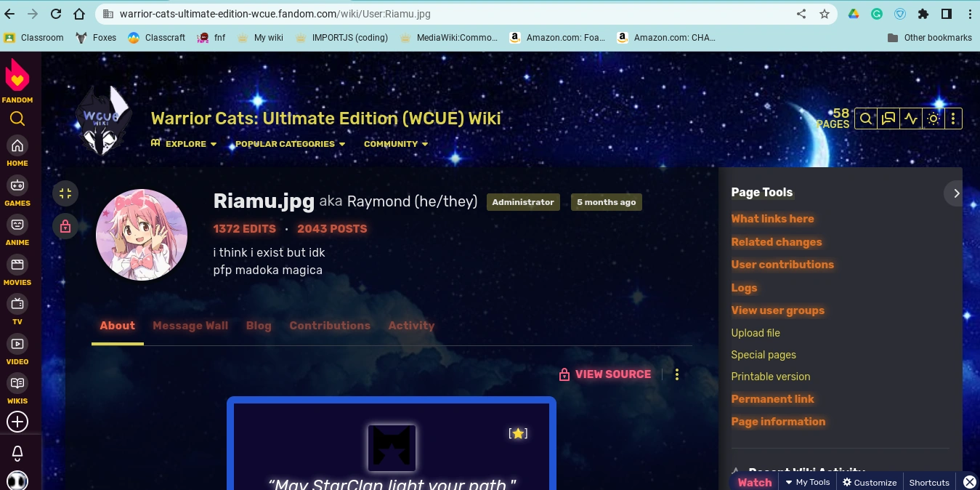Open the wiki search magnifier icon

coord(865,119)
